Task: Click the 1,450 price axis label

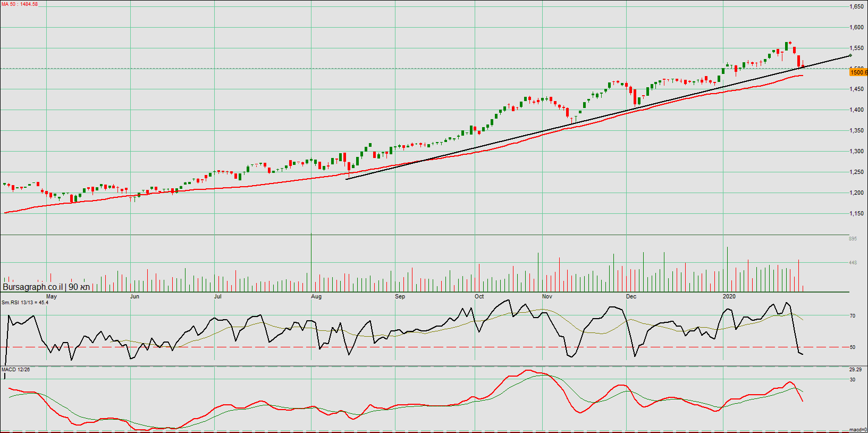Action: pos(856,89)
